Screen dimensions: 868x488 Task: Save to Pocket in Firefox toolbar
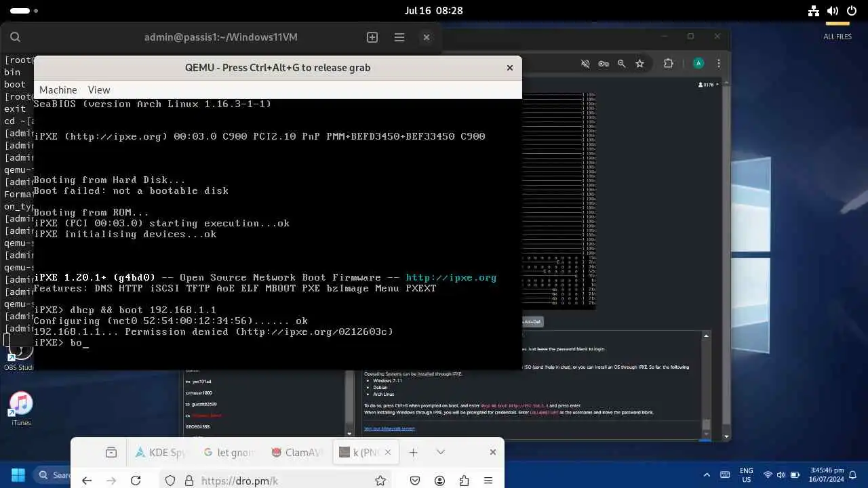(x=415, y=481)
